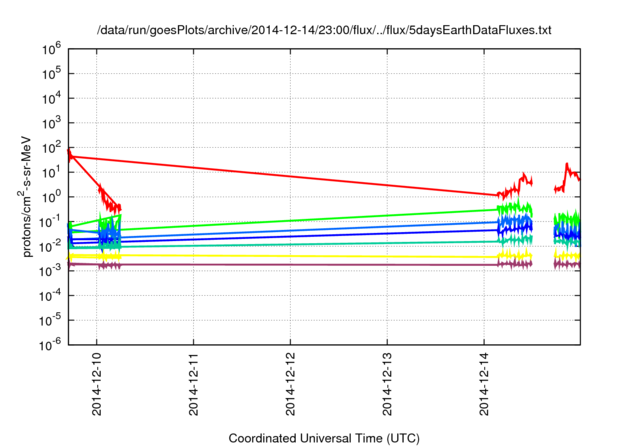Viewport: 640px width, 448px height.
Task: Click the 10^-1 y-axis tick label
Action: [51, 222]
